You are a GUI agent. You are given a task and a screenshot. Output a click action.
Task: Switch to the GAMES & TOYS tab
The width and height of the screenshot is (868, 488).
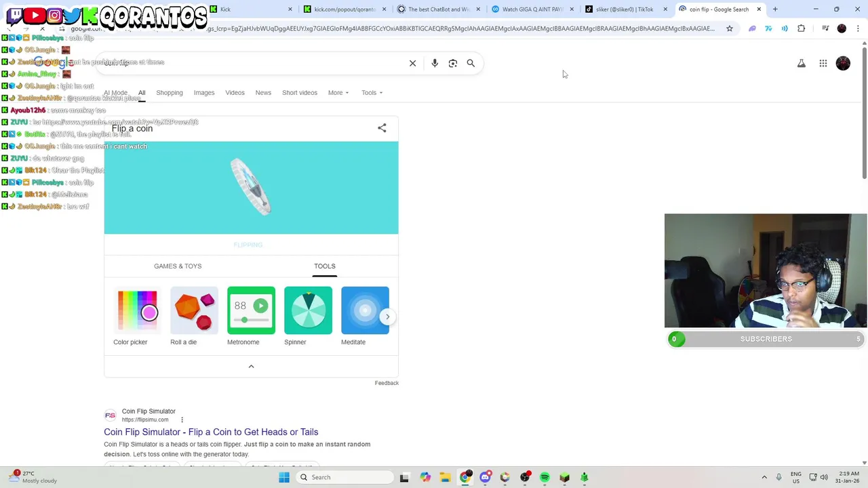178,266
